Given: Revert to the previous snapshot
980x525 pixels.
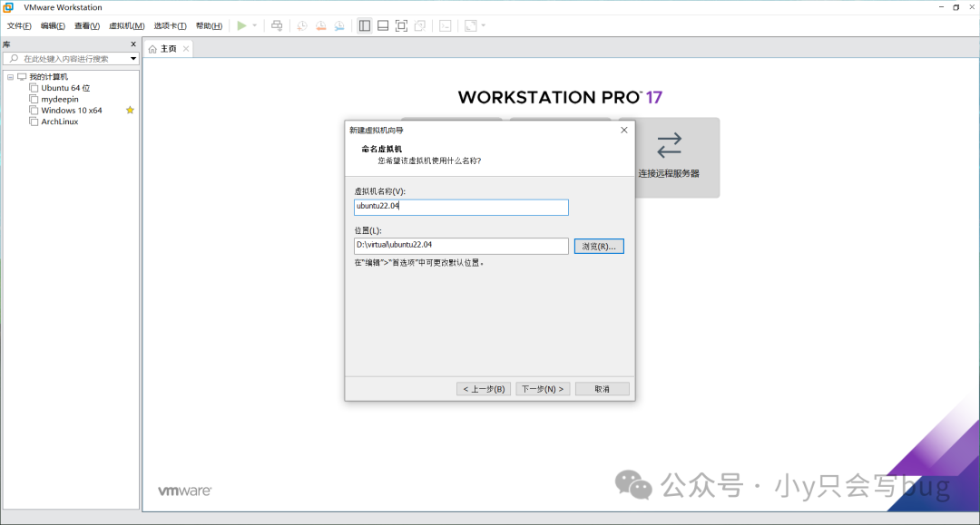Looking at the screenshot, I should [x=321, y=25].
